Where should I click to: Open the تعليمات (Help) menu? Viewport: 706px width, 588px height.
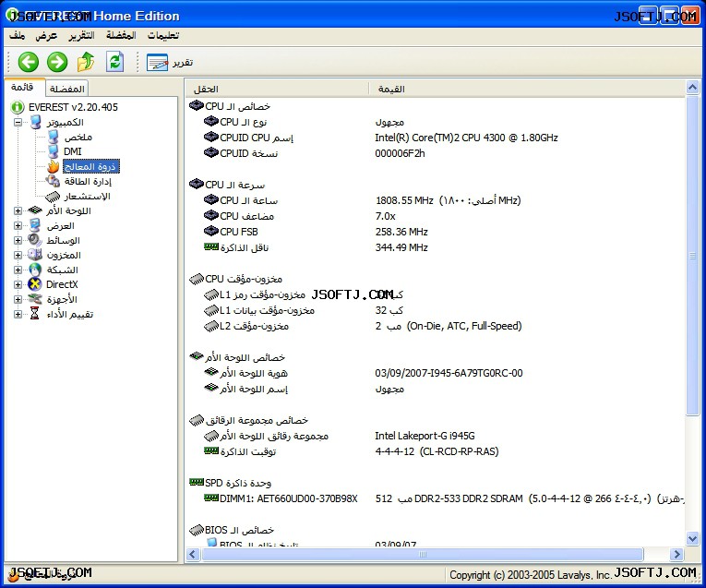pyautogui.click(x=163, y=35)
